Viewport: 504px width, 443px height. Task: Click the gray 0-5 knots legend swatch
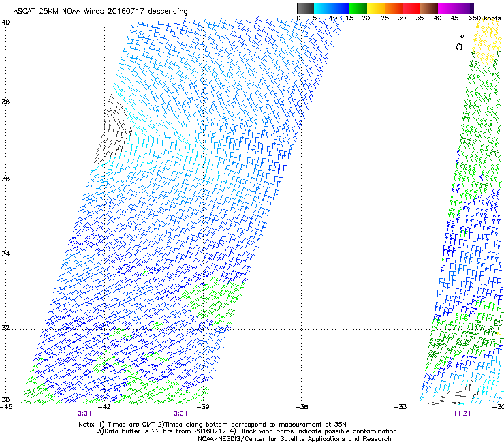(x=305, y=8)
